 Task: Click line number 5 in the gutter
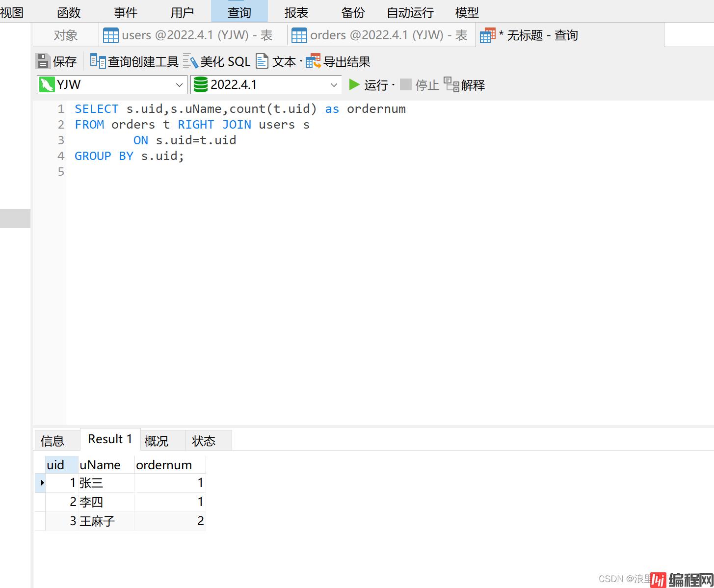(x=61, y=172)
